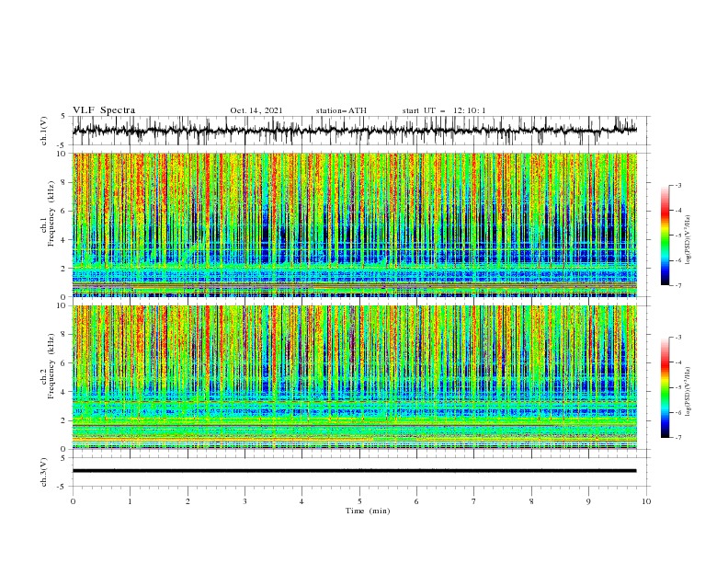Click the "5" tick on ch.1(V) axis

65,117
